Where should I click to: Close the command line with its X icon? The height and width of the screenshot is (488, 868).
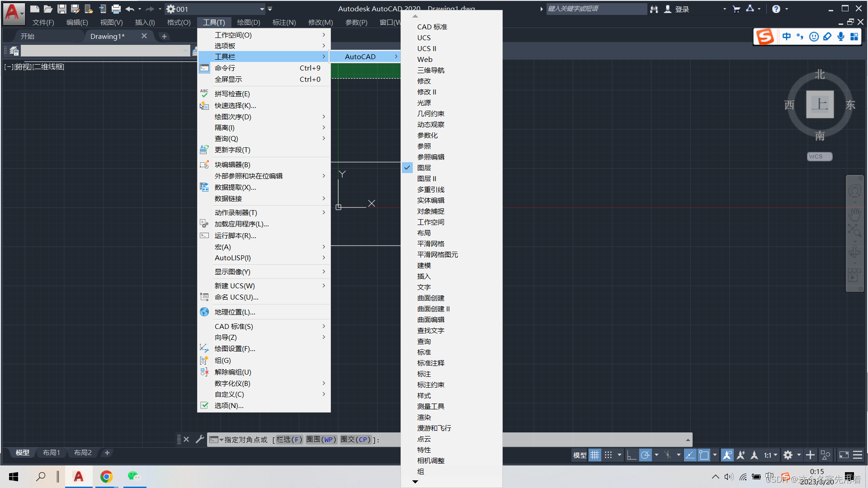186,439
